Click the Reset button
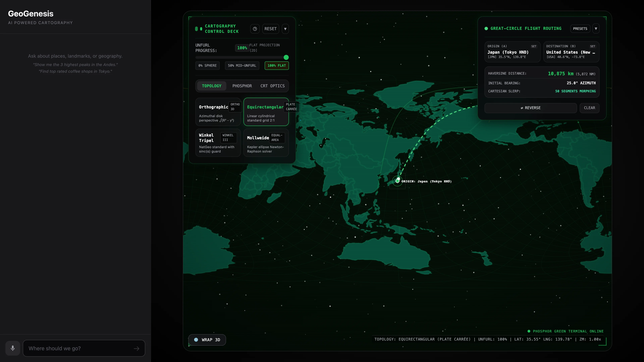The image size is (644, 362). pos(271,29)
